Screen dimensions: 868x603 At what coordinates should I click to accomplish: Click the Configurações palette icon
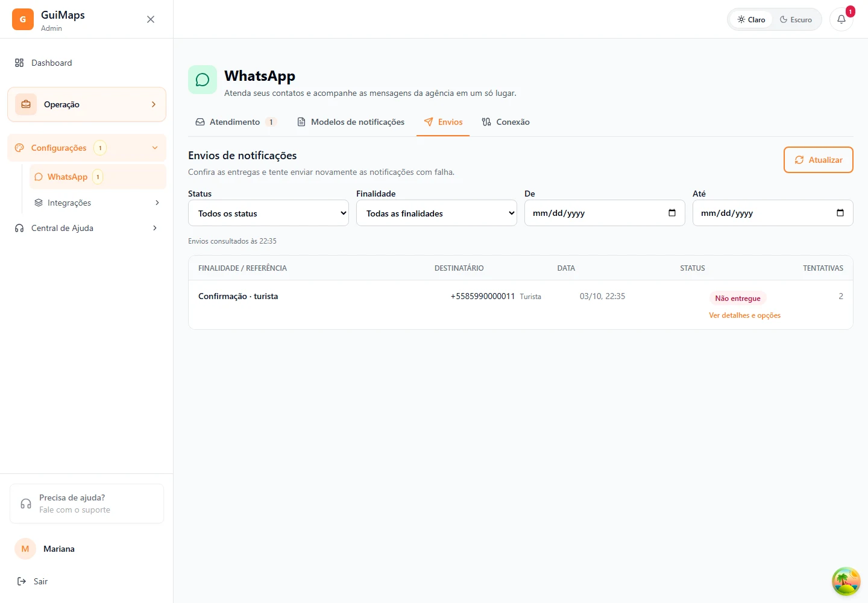click(19, 148)
